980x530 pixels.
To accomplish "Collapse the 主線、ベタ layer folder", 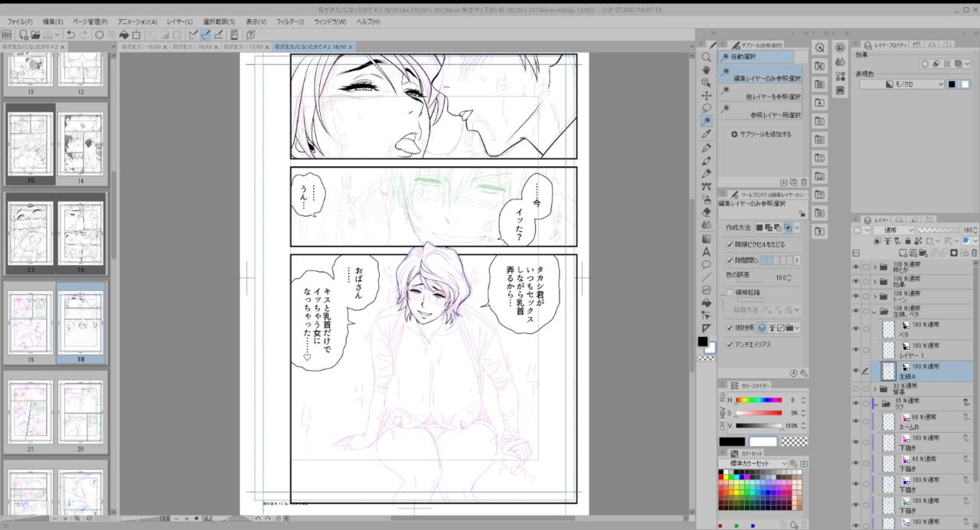I will tap(874, 312).
